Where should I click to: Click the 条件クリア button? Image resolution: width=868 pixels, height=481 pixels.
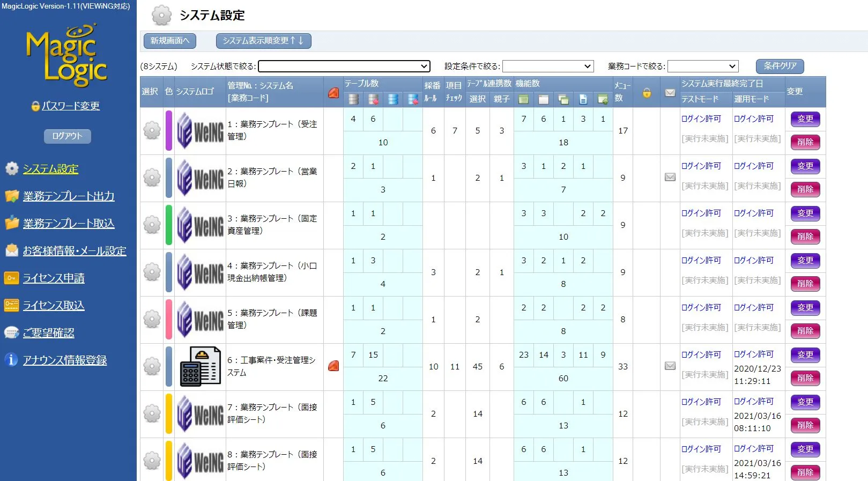[x=780, y=66]
